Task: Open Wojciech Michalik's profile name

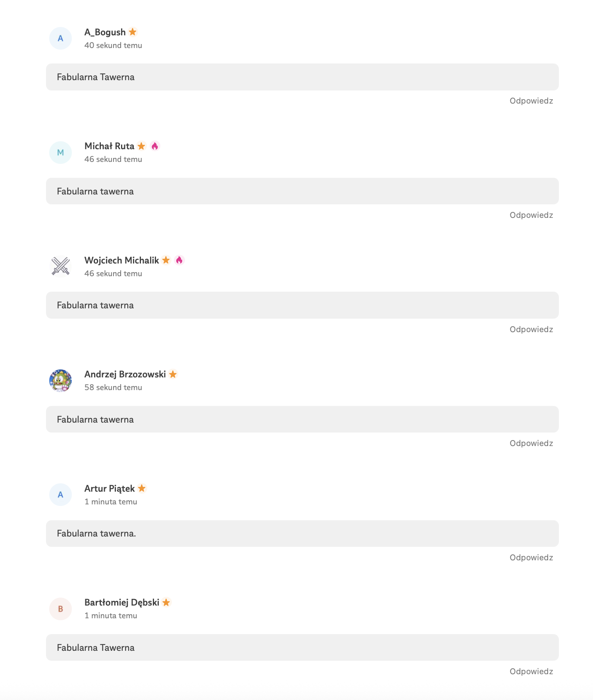Action: tap(121, 260)
